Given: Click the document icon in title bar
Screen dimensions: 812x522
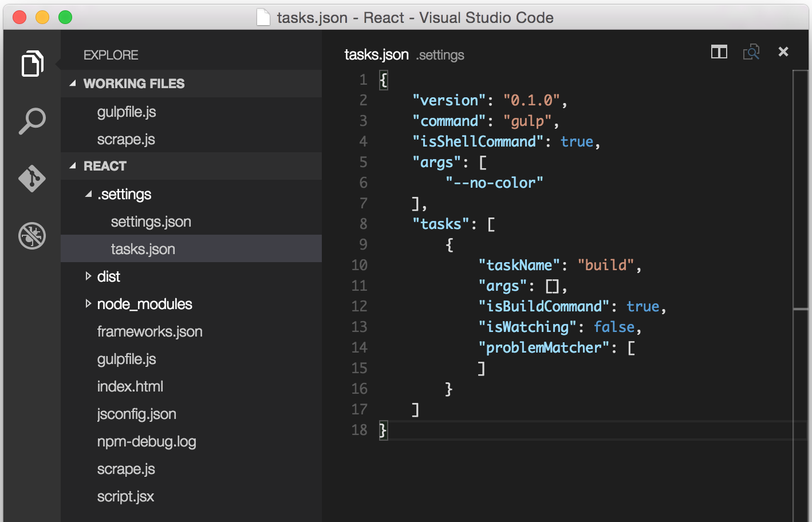Looking at the screenshot, I should click(263, 17).
